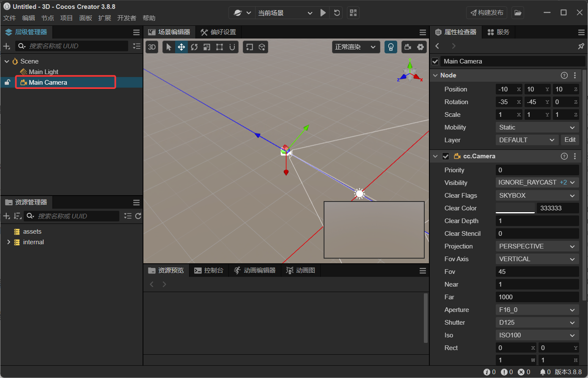Screen dimensions: 588x378
Task: Click the add node plus icon
Action: coord(7,46)
